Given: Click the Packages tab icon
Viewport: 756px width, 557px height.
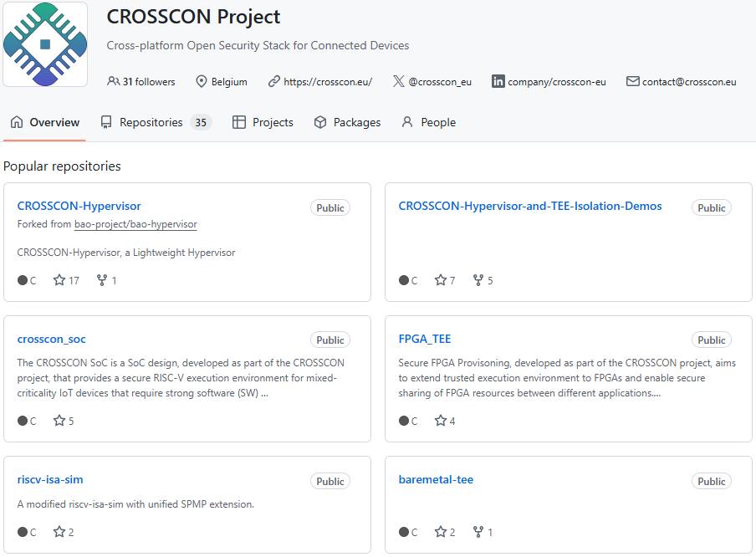Looking at the screenshot, I should point(320,121).
